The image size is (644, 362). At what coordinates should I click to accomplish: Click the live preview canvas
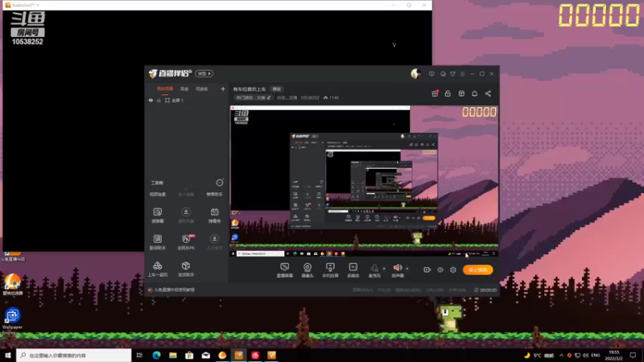364,182
